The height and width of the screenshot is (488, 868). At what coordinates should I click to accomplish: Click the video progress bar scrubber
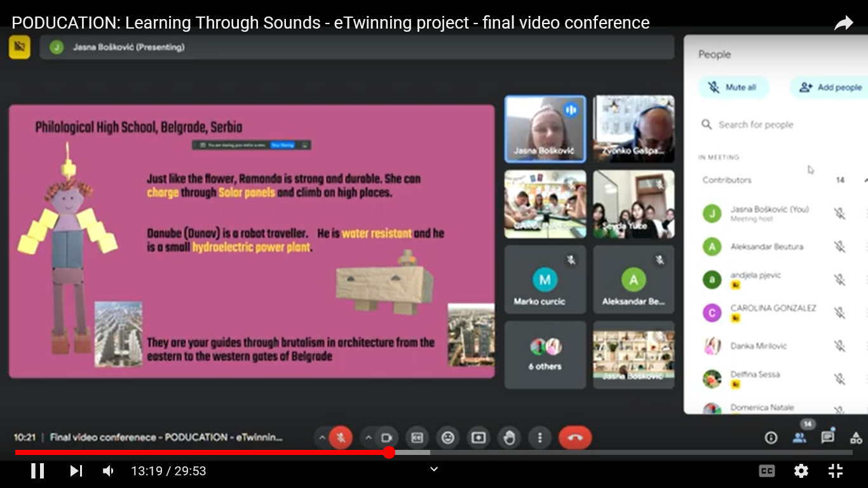click(x=389, y=452)
